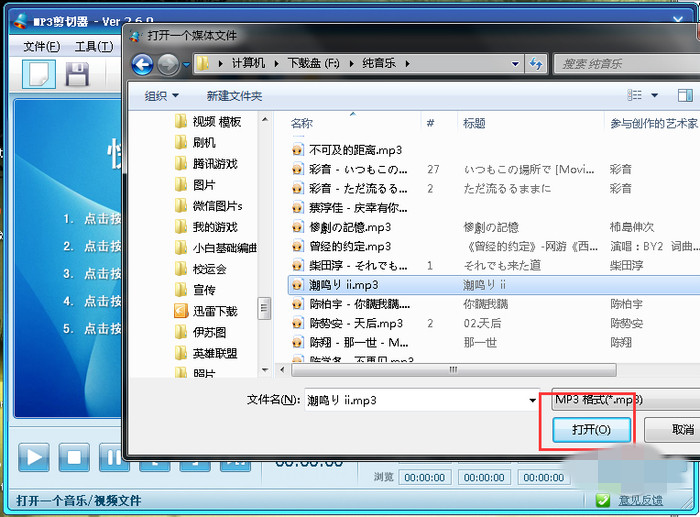Select file 彩音 - ただ流るる...
This screenshot has height=517, width=700.
[x=350, y=188]
